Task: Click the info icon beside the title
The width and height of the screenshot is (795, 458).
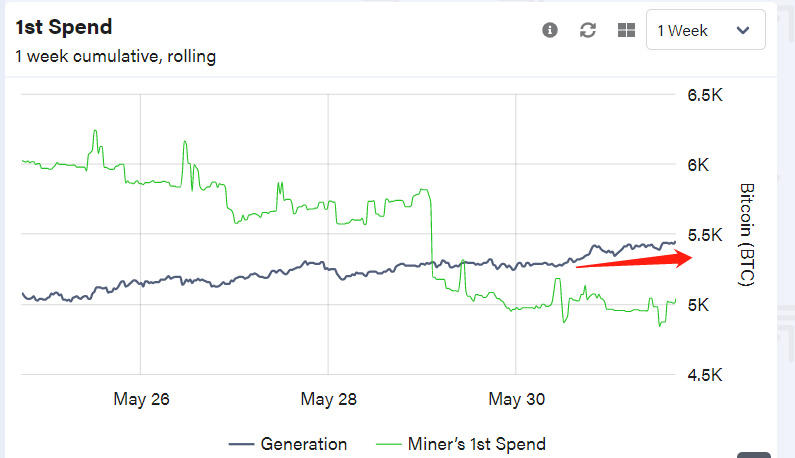Action: (549, 30)
